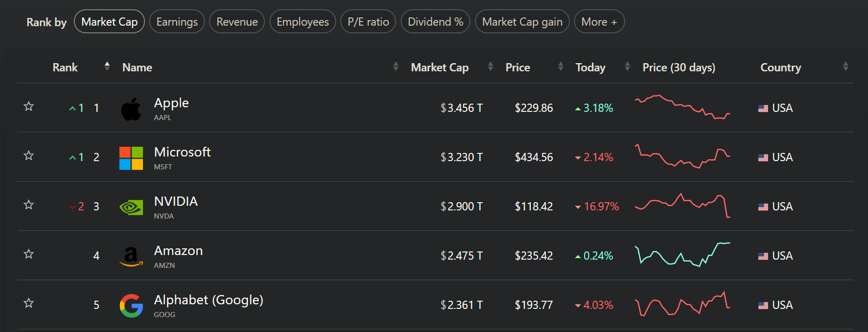Click NVIDIA's 30-day price chart
The image size is (868, 332).
(x=683, y=205)
